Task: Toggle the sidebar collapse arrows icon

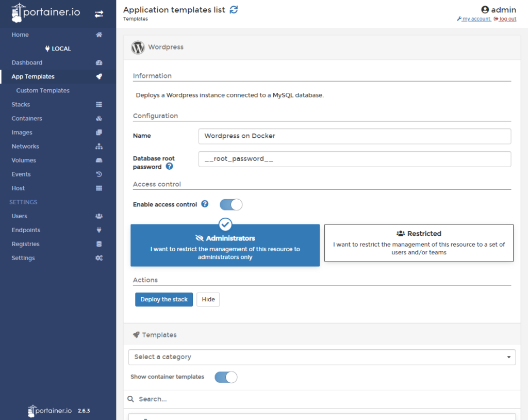Action: [x=99, y=14]
